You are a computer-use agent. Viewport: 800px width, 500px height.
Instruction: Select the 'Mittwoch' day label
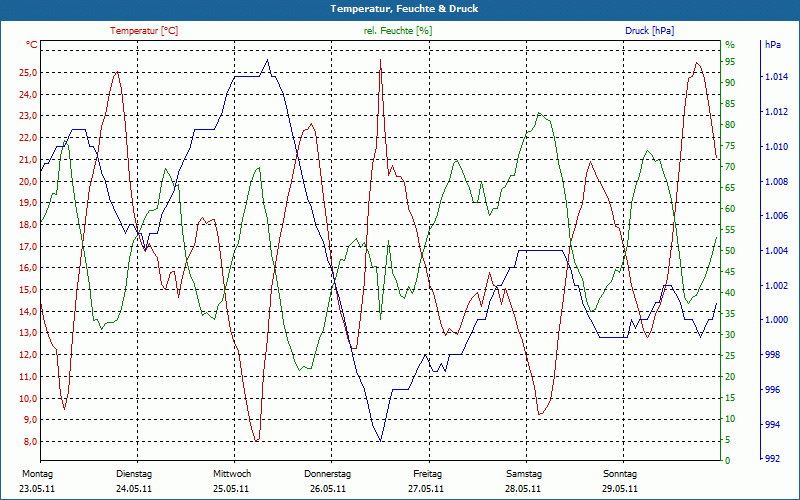(x=232, y=474)
